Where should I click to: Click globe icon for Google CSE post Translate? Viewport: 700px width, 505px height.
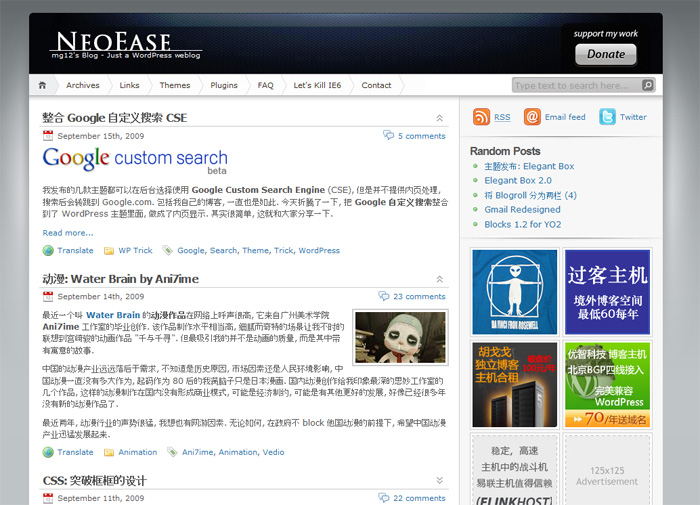pyautogui.click(x=48, y=250)
